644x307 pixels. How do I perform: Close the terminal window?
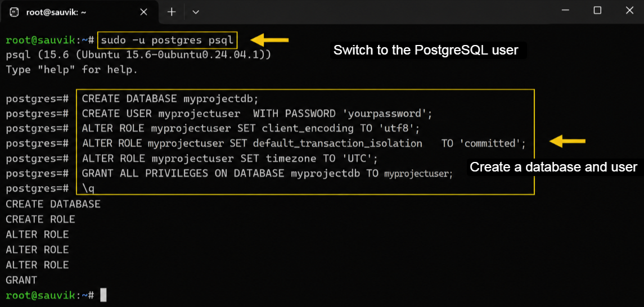coord(629,10)
